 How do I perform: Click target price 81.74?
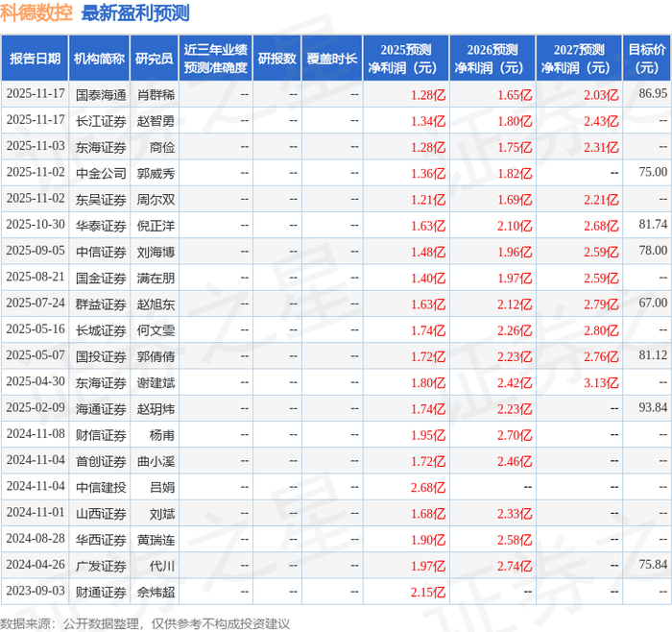coord(653,224)
